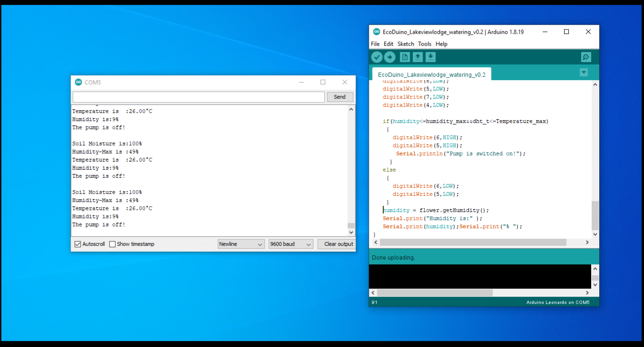Select the EcoDuino_Lakeviewlodge_watering_v0.2 sketch tab
644x347 pixels.
click(431, 74)
